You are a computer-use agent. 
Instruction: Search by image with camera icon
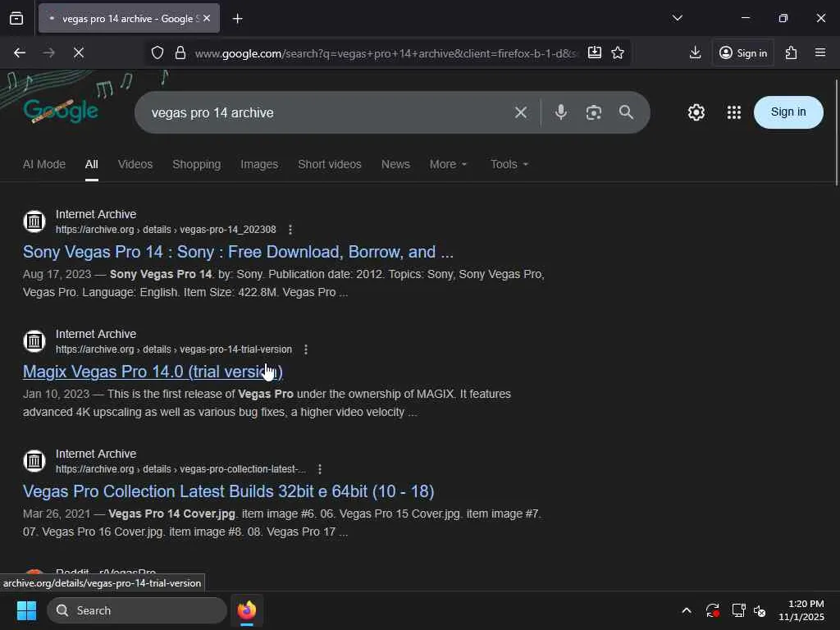pyautogui.click(x=594, y=112)
